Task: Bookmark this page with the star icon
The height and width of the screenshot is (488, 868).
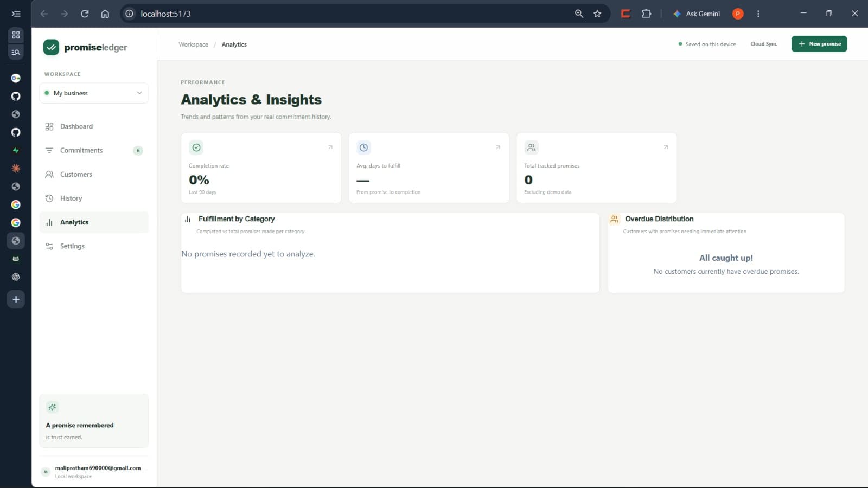Action: [x=597, y=14]
